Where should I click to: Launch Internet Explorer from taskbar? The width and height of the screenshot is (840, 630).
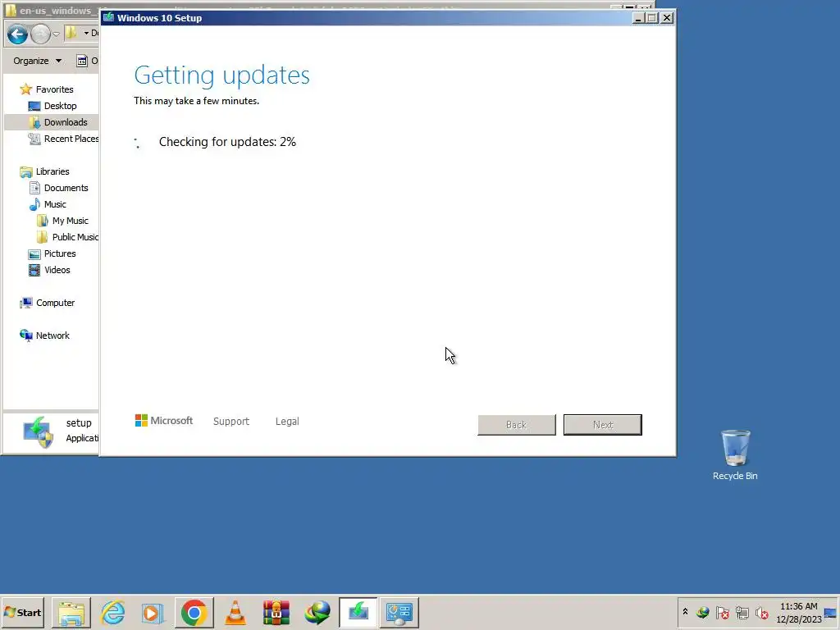coord(112,613)
